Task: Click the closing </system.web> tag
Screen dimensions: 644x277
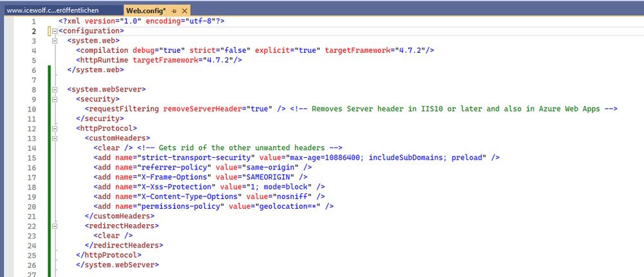Action: coord(95,70)
